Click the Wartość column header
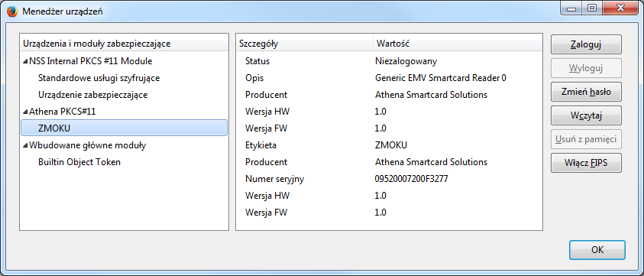 pos(458,43)
